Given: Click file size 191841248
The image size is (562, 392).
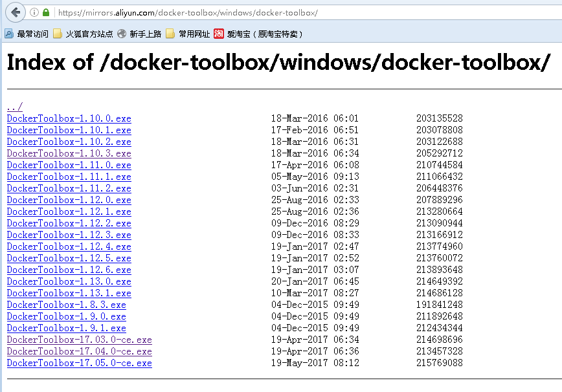Looking at the screenshot, I should pyautogui.click(x=440, y=304).
